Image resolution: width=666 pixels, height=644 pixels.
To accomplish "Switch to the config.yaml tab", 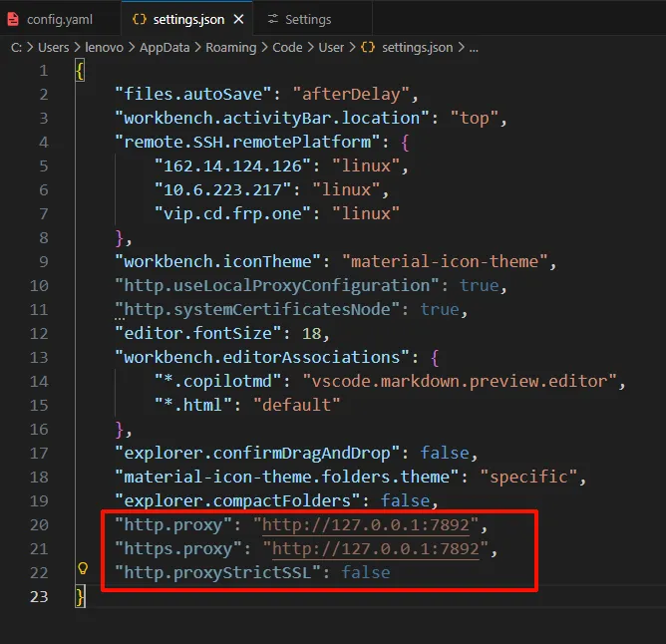I will [x=57, y=19].
